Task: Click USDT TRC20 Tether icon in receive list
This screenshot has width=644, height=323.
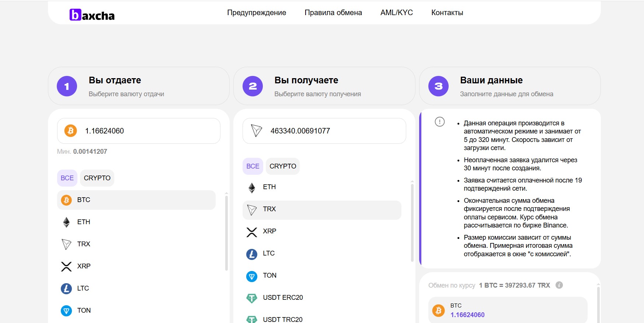Action: pyautogui.click(x=252, y=319)
